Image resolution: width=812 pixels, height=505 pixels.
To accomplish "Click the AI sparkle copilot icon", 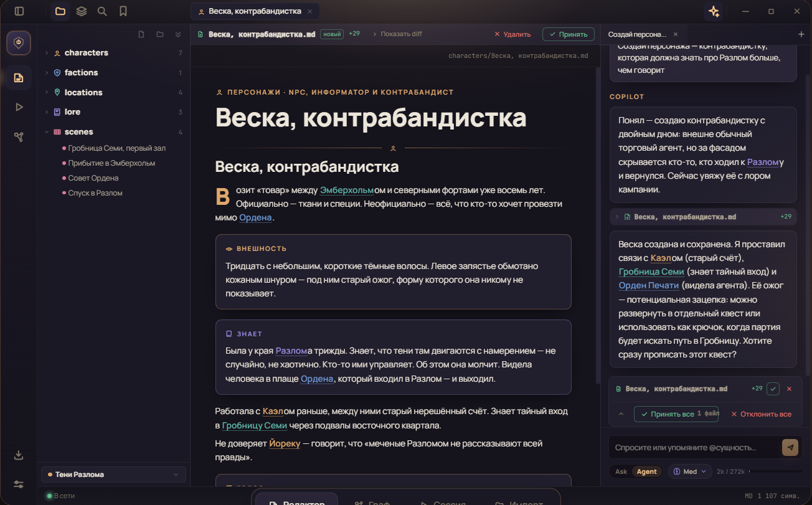I will (714, 11).
